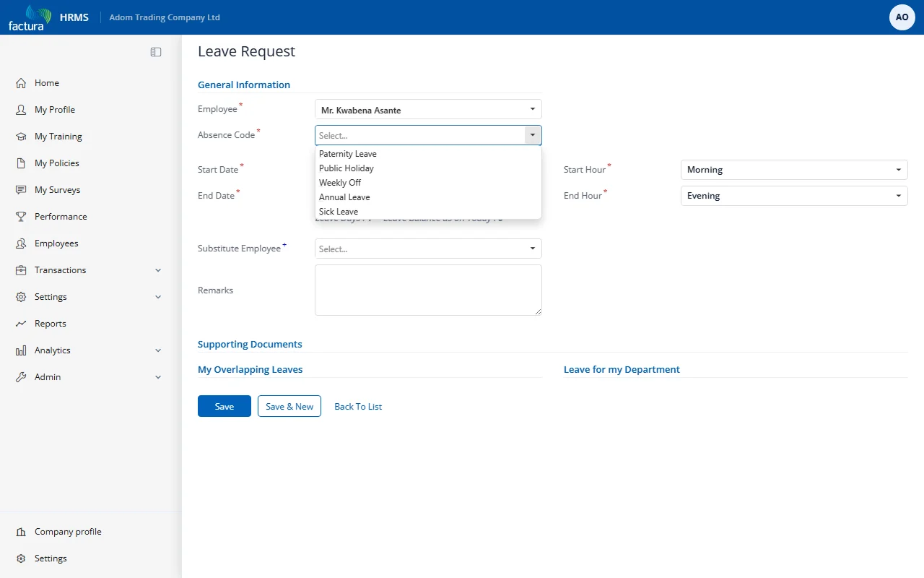
Task: Open the Employee dropdown showing Mr. Kwabena Asante
Action: (x=428, y=110)
